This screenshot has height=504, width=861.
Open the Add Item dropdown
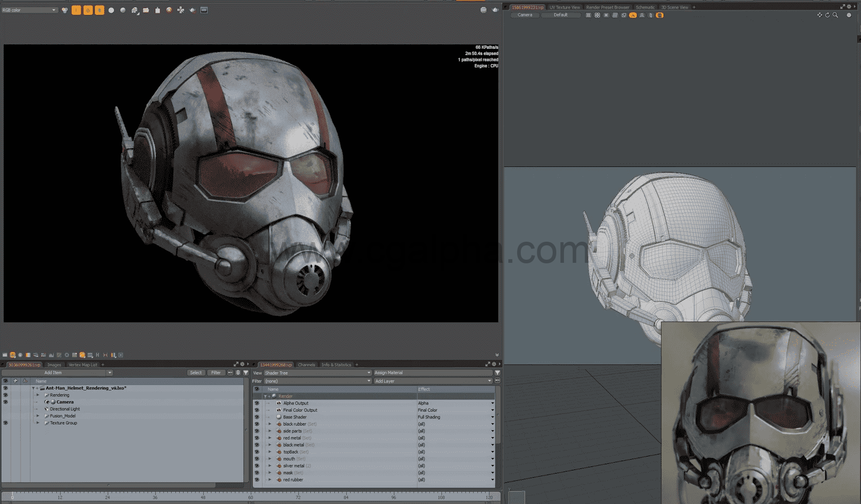click(x=57, y=373)
